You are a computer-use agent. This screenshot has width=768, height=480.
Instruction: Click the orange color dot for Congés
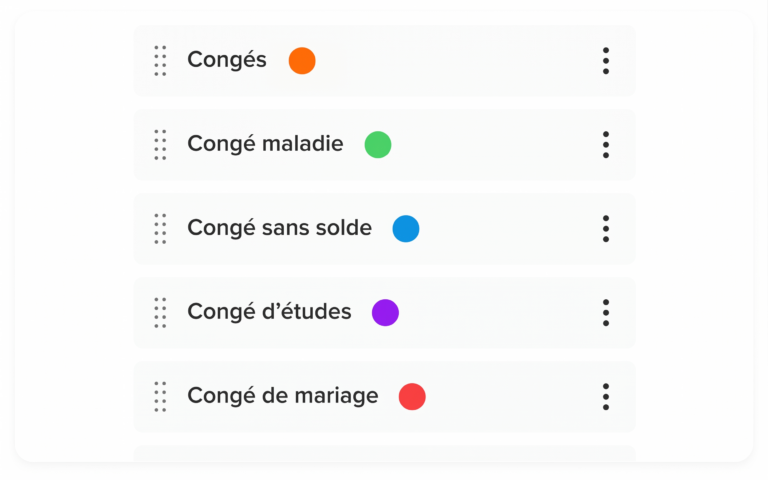[x=302, y=61]
